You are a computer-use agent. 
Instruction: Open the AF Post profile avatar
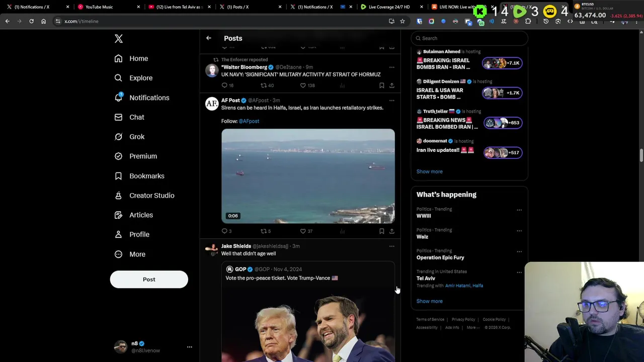[212, 104]
